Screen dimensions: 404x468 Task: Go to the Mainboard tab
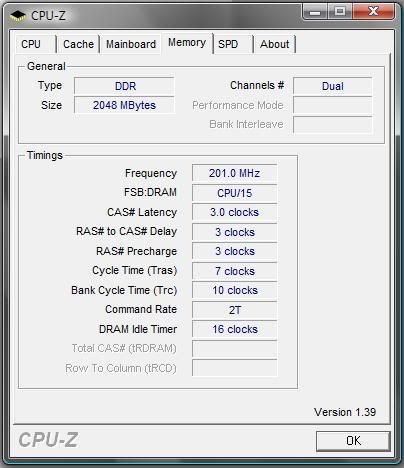pos(131,44)
